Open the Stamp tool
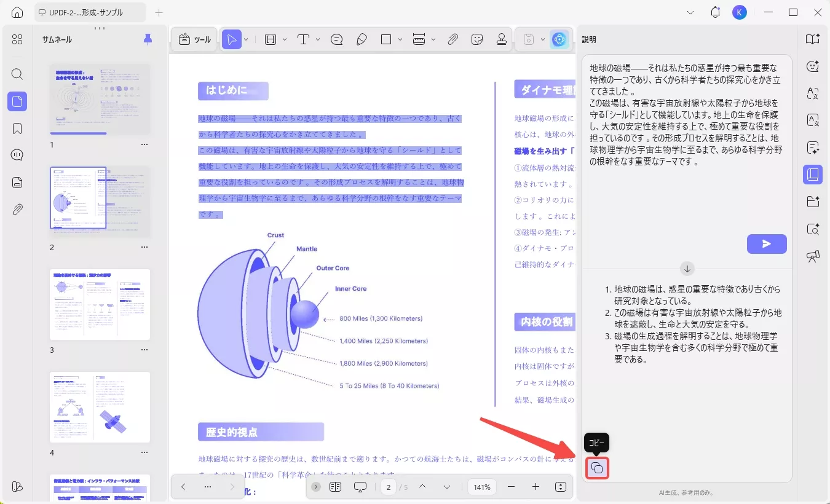This screenshot has width=830, height=504. point(502,39)
